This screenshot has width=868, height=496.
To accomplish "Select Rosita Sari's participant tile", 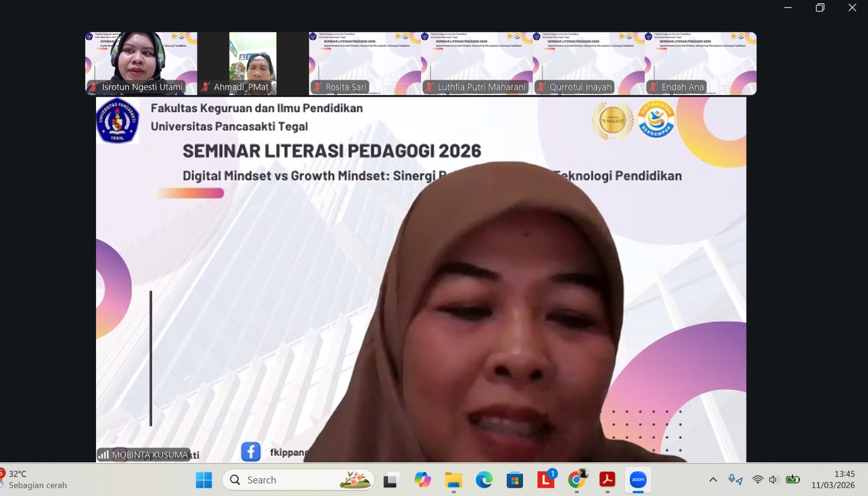I will (365, 62).
